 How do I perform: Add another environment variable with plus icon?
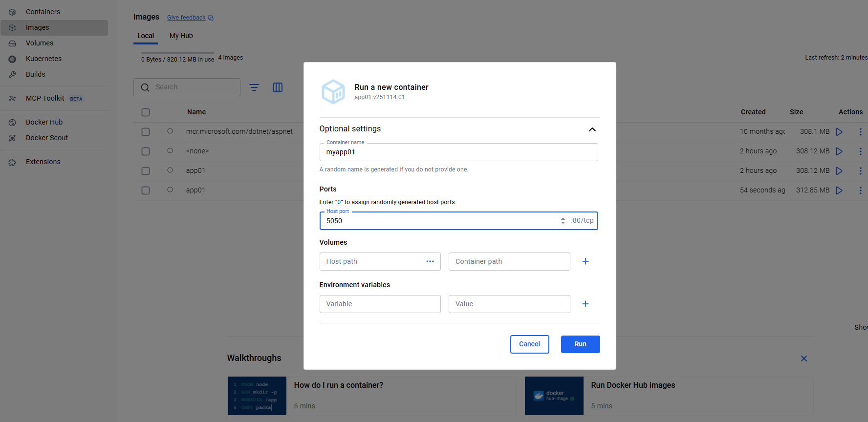click(x=585, y=304)
